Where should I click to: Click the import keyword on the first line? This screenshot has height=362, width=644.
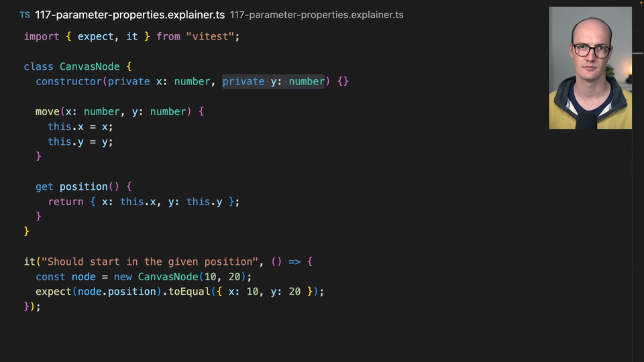point(42,36)
